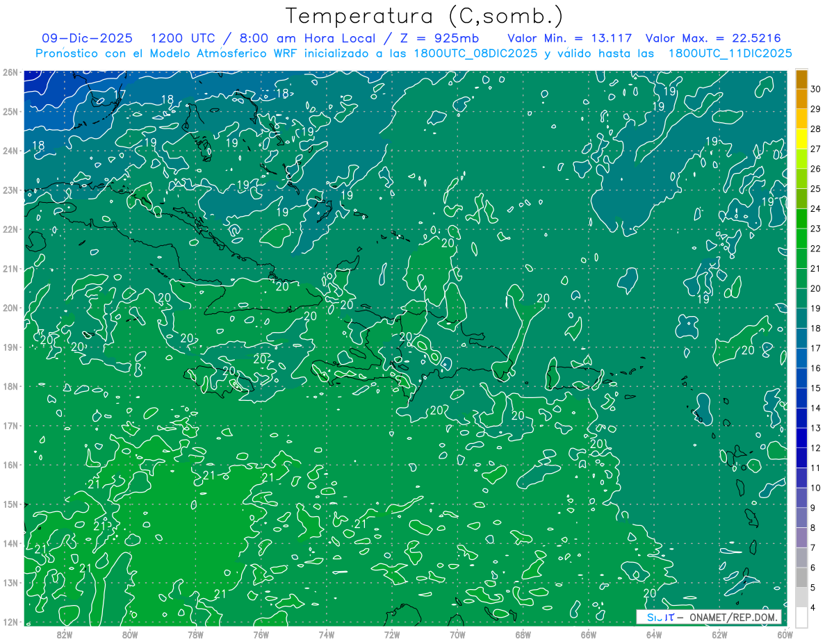Viewport: 834px width, 644px height.
Task: Click the 16N latitude axis label
Action: pos(10,465)
